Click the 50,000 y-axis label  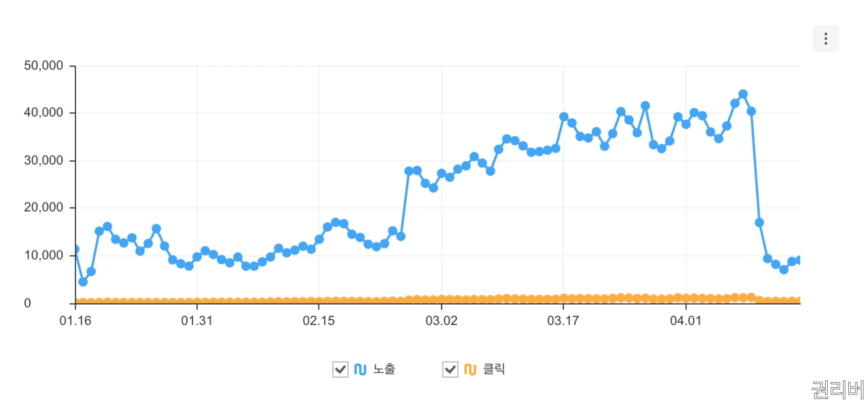43,65
